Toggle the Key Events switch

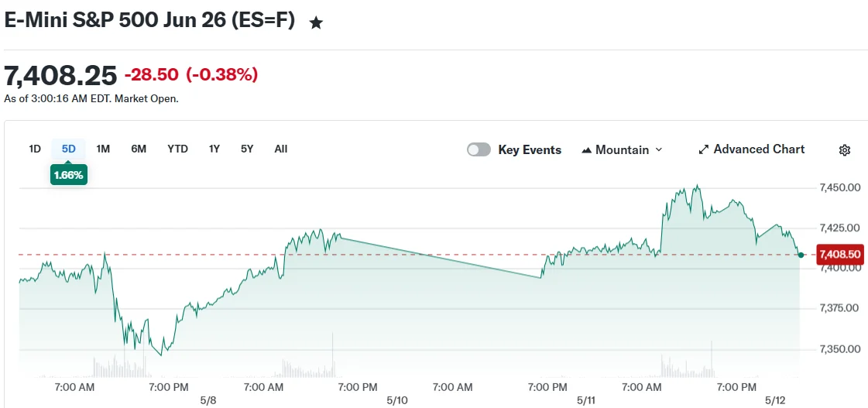(x=479, y=149)
